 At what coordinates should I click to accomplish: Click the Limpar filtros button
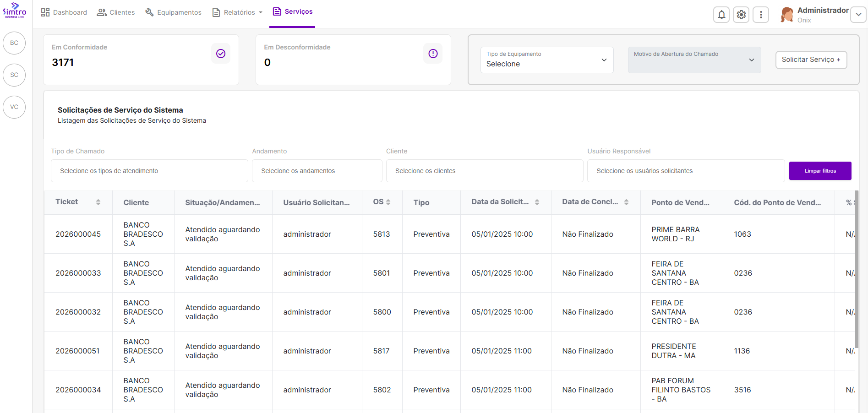click(x=820, y=171)
